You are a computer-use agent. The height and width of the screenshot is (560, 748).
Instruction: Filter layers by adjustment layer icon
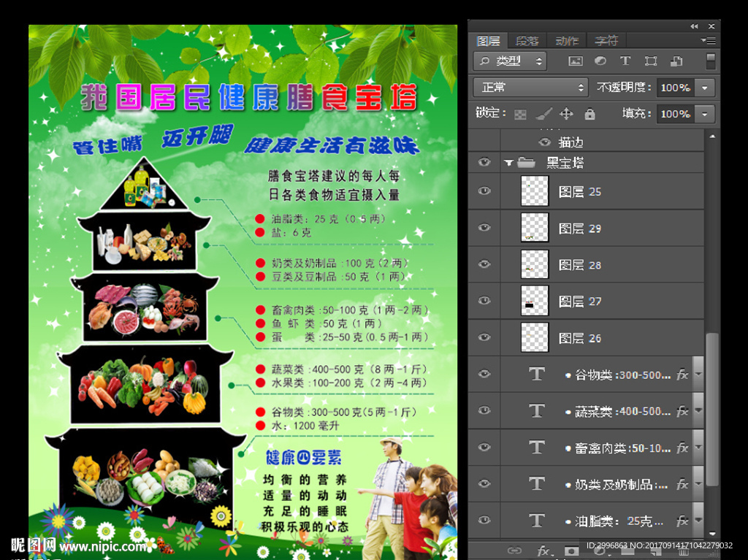pos(600,61)
